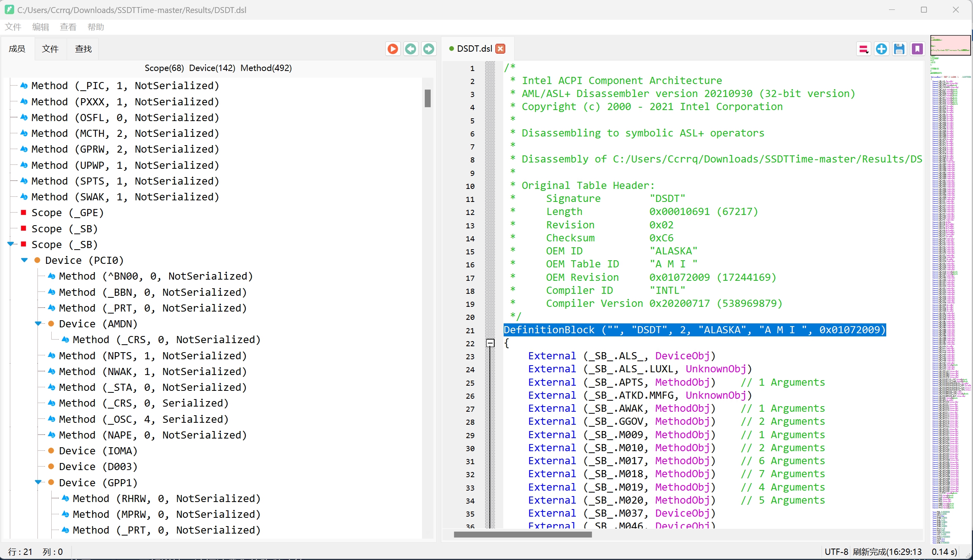Image resolution: width=973 pixels, height=560 pixels.
Task: Collapse the expanded Scope (_SB) node
Action: click(11, 245)
